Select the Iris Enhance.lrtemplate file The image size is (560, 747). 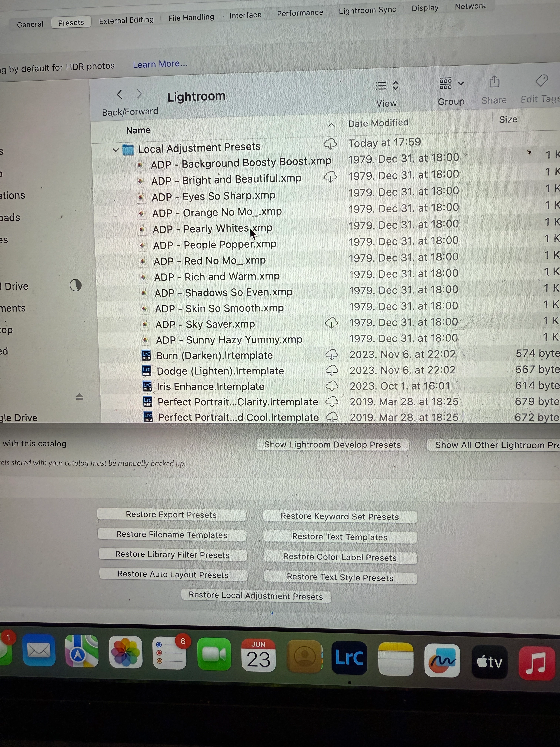[211, 386]
